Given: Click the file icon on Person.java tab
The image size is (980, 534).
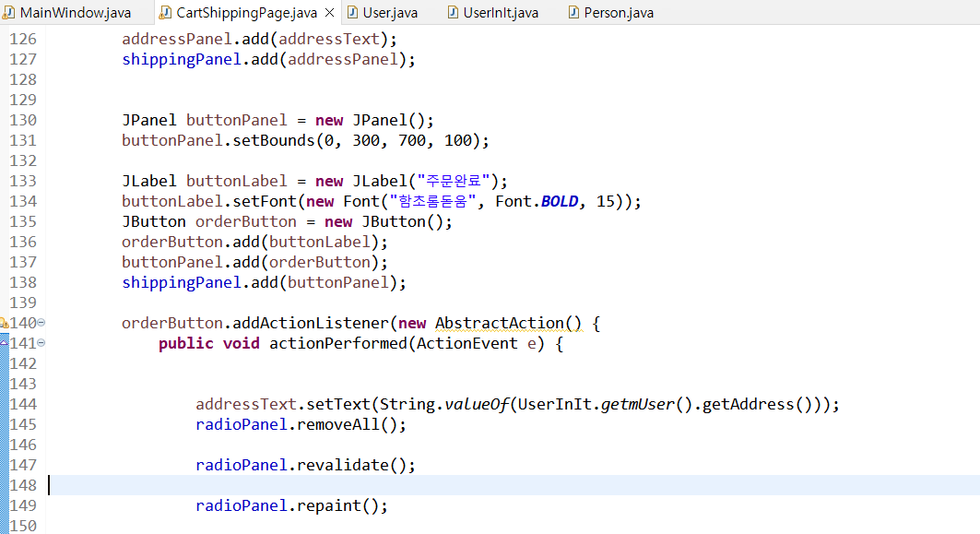Looking at the screenshot, I should coord(573,13).
